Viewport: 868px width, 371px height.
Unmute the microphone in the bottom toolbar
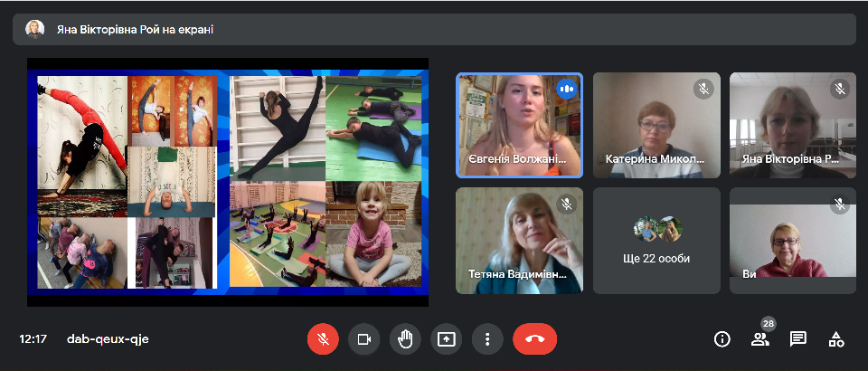[323, 339]
